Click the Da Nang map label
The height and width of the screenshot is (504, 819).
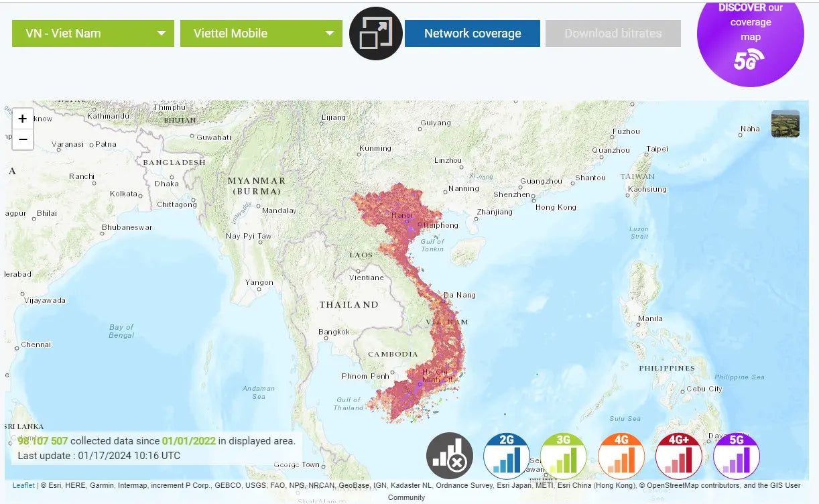click(x=460, y=295)
